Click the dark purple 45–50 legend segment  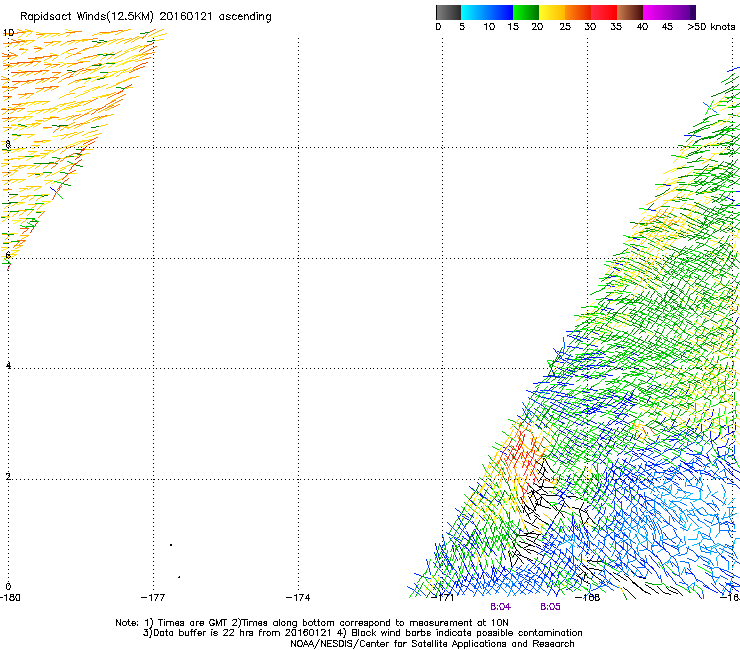pyautogui.click(x=682, y=12)
